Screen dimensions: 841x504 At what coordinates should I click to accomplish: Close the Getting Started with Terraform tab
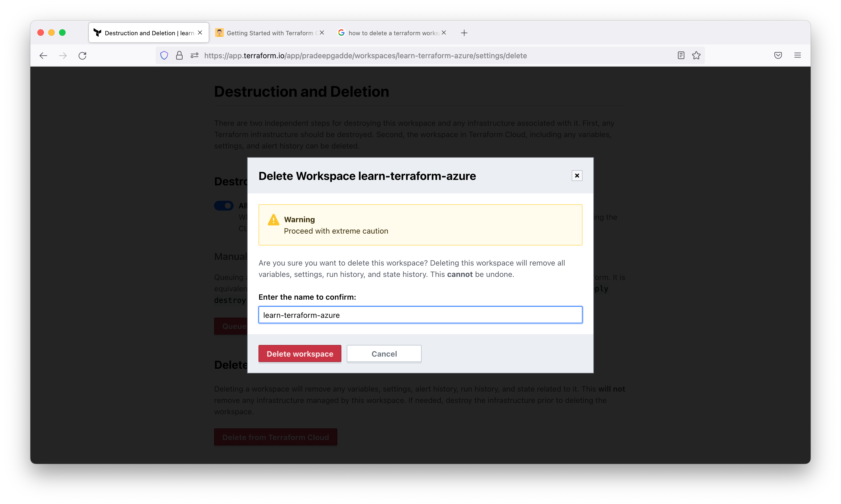pyautogui.click(x=322, y=33)
